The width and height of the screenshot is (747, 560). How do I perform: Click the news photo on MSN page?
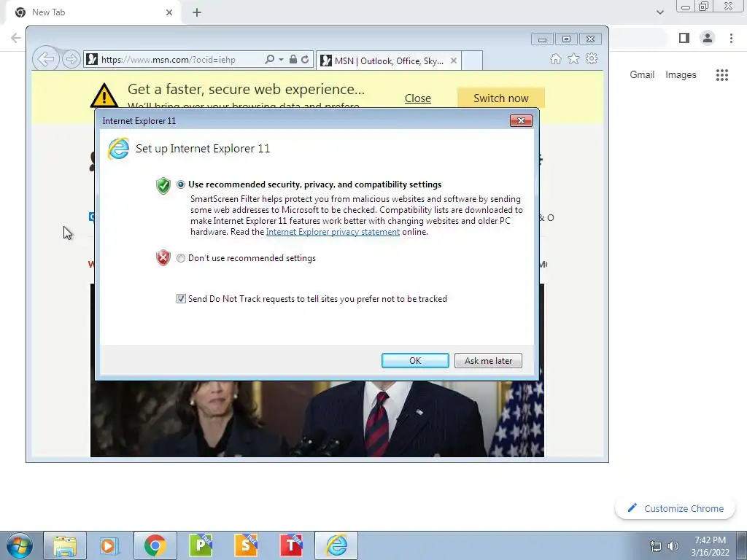317,419
